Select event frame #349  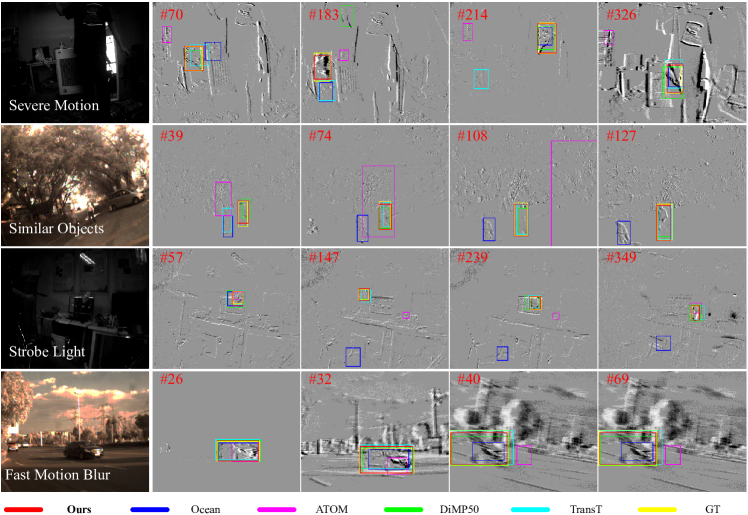click(x=672, y=309)
